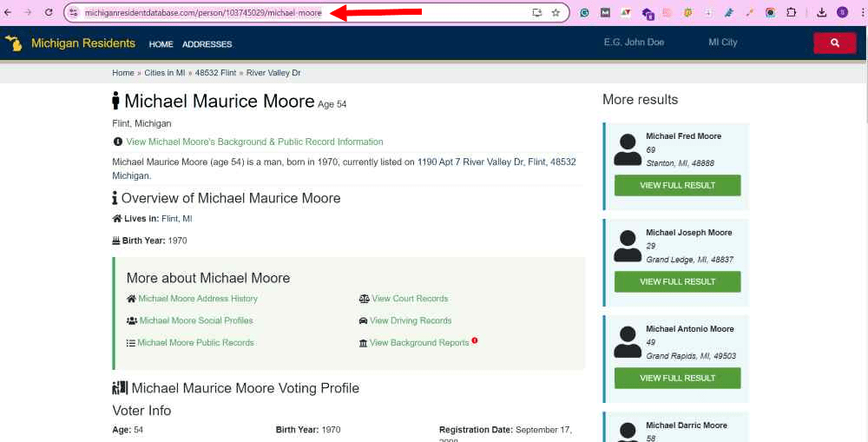View full result for Michael Fred Moore

pos(677,186)
